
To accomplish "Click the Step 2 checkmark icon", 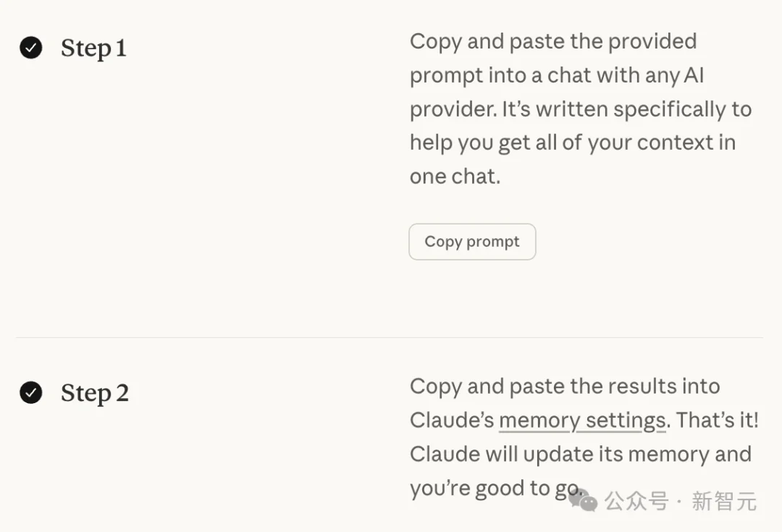I will (30, 393).
